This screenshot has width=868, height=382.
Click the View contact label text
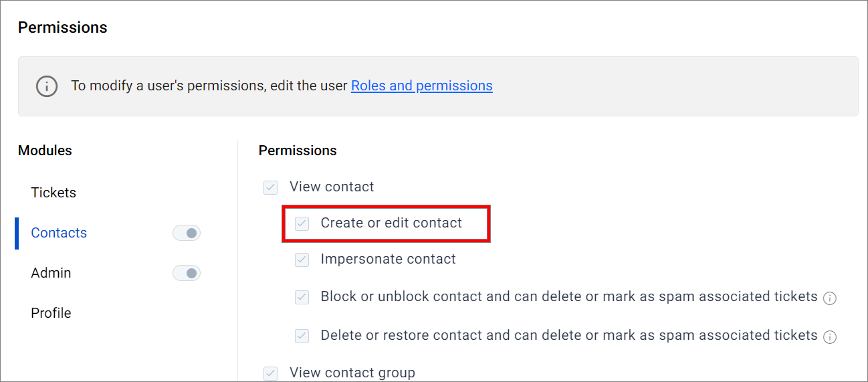(332, 187)
